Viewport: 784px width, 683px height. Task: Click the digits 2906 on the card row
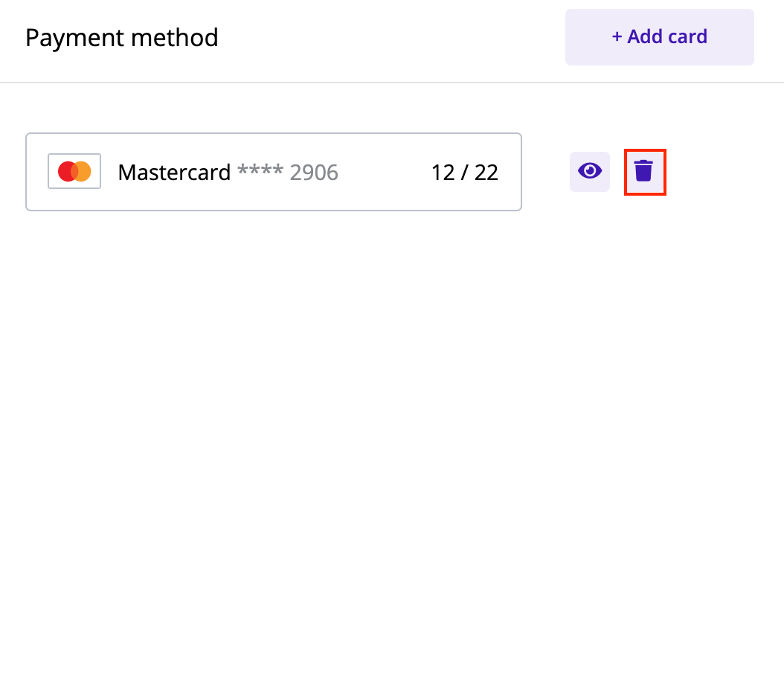(314, 173)
